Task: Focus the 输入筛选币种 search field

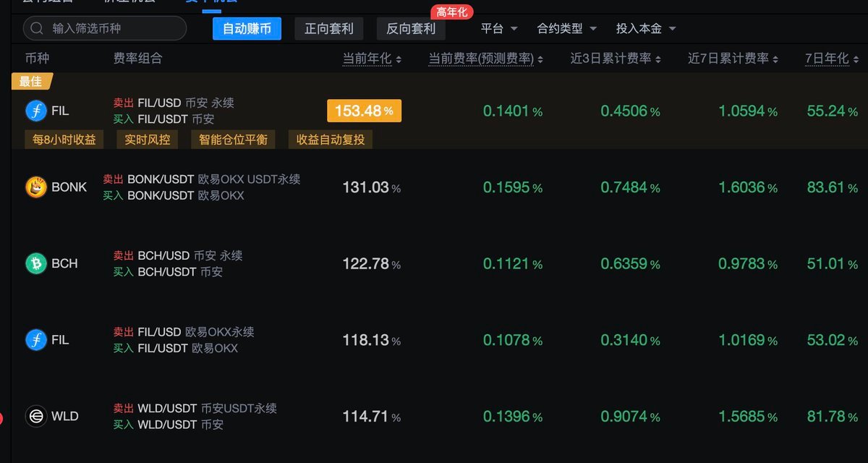Action: [x=105, y=28]
